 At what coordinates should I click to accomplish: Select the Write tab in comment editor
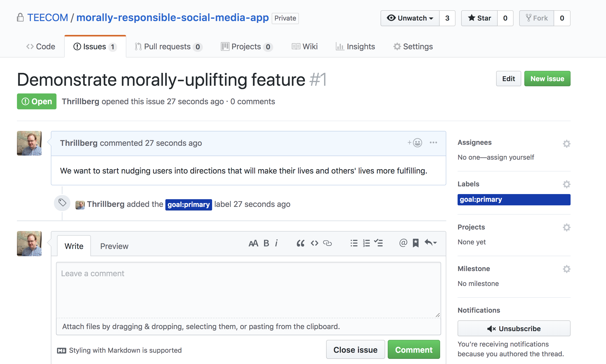coord(74,246)
